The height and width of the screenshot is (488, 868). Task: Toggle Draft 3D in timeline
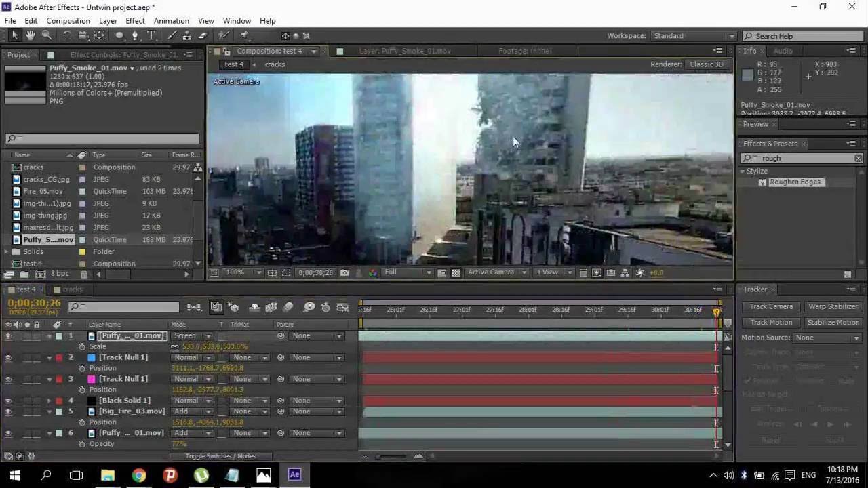[x=233, y=307]
